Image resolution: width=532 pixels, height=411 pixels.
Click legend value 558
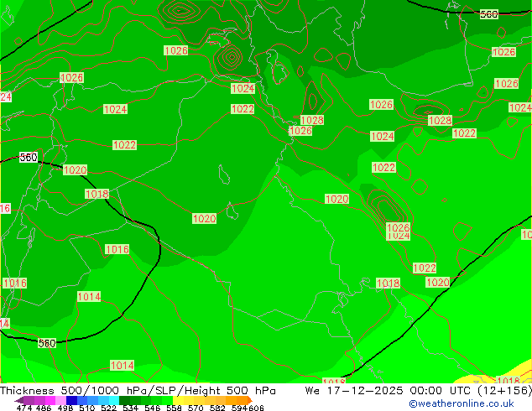point(174,408)
